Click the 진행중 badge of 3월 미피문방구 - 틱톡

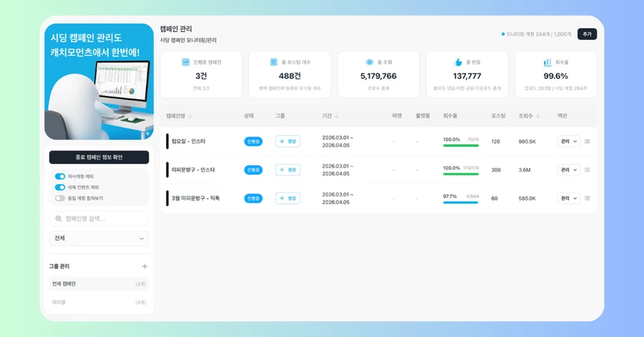254,198
